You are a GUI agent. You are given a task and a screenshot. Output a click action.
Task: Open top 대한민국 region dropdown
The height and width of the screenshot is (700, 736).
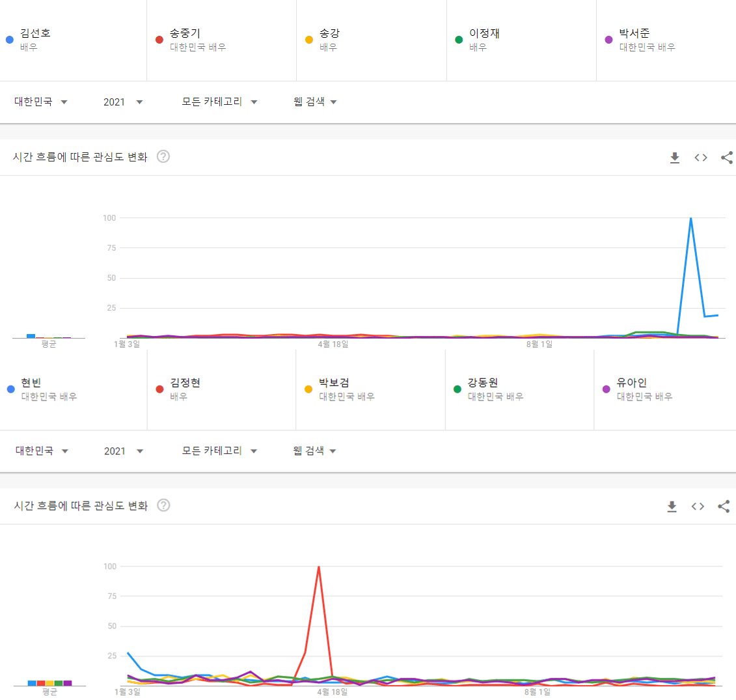pyautogui.click(x=41, y=102)
